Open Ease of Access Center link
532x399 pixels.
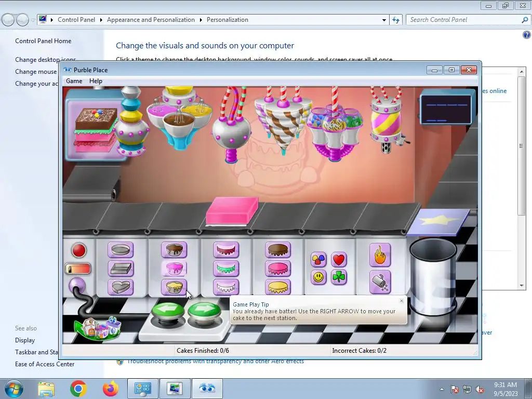pos(45,364)
